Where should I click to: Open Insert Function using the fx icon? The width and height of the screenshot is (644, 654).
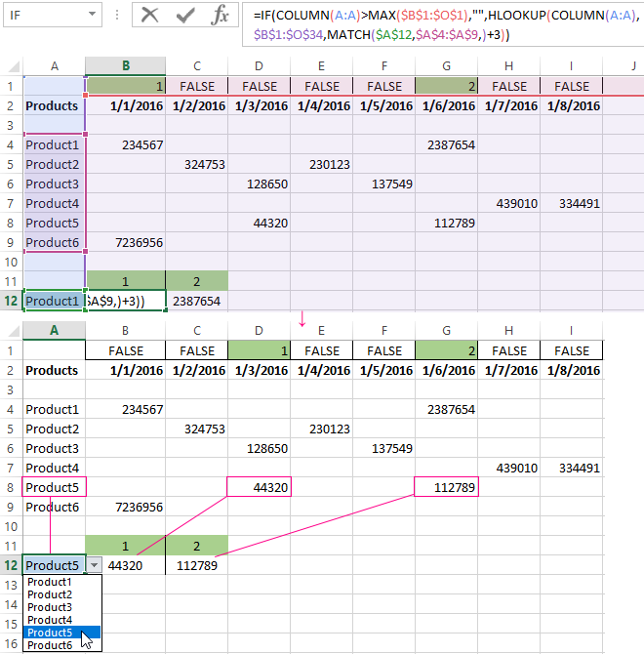coord(221,15)
